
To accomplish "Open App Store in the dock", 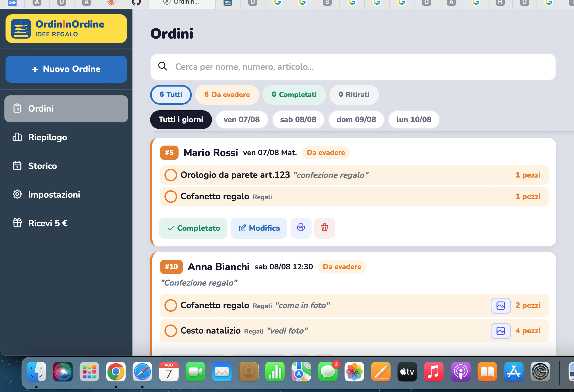I will [x=514, y=372].
